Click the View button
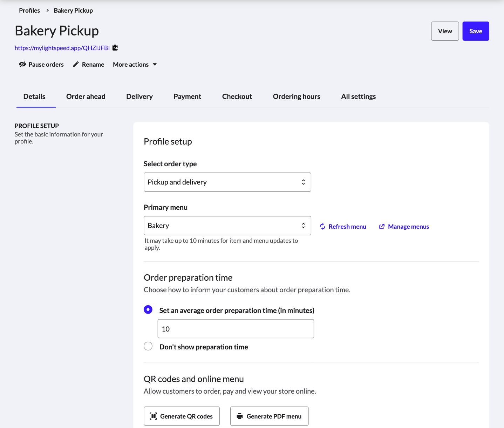Image resolution: width=504 pixels, height=428 pixels. tap(445, 31)
